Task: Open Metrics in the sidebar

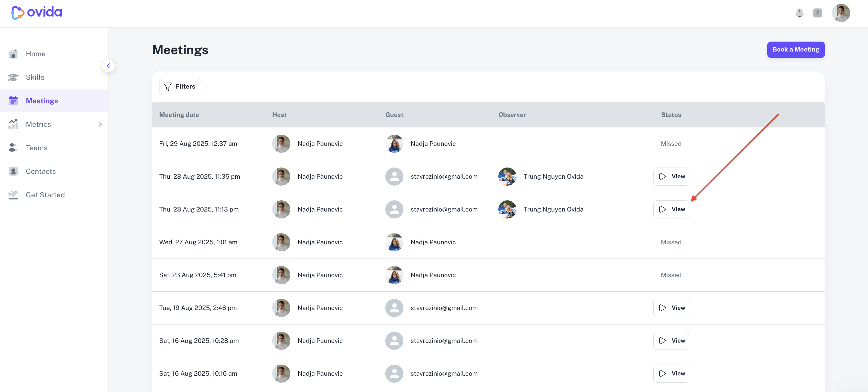Action: (x=54, y=124)
